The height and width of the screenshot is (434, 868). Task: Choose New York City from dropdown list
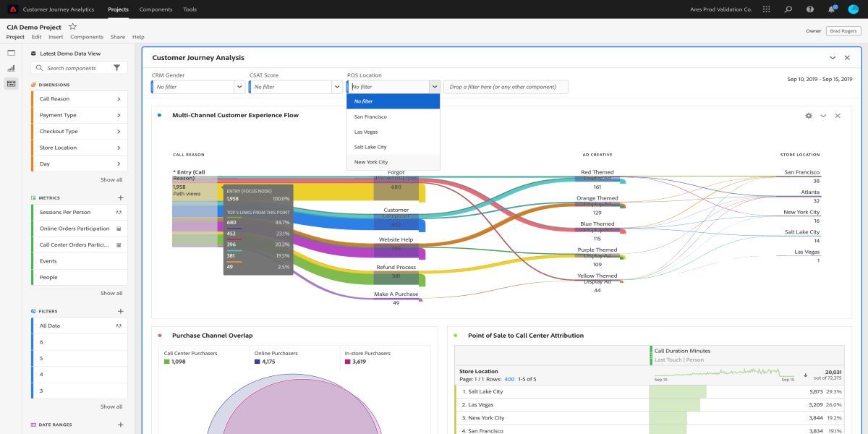[393, 162]
